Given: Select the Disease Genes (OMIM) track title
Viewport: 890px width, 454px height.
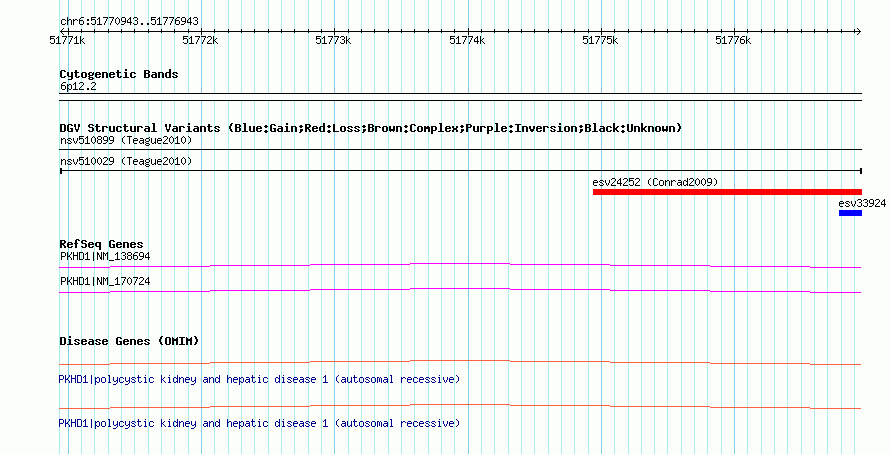Looking at the screenshot, I should click(129, 341).
